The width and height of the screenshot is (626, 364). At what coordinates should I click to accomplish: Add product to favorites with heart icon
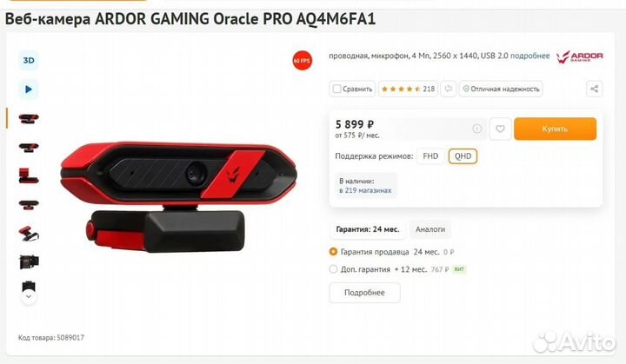tap(500, 129)
